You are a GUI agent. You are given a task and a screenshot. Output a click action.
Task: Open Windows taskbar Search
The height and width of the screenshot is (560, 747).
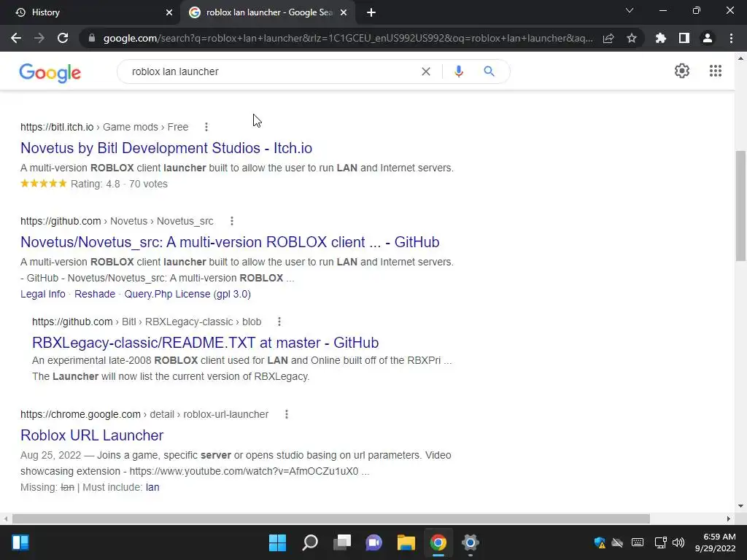[x=309, y=542]
